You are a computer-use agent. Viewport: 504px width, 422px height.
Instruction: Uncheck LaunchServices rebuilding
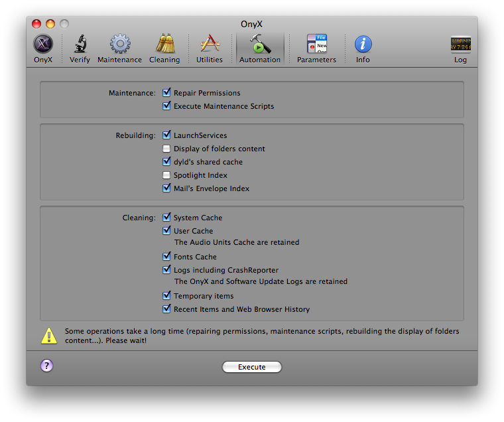tap(166, 135)
